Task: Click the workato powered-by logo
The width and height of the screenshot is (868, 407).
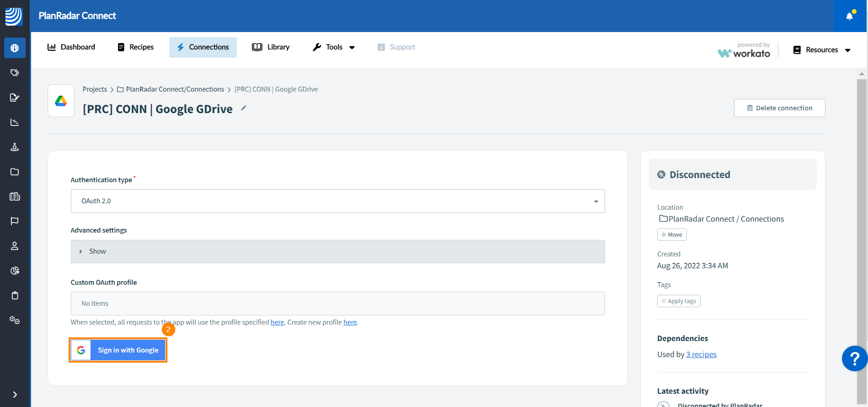Action: pyautogui.click(x=744, y=50)
